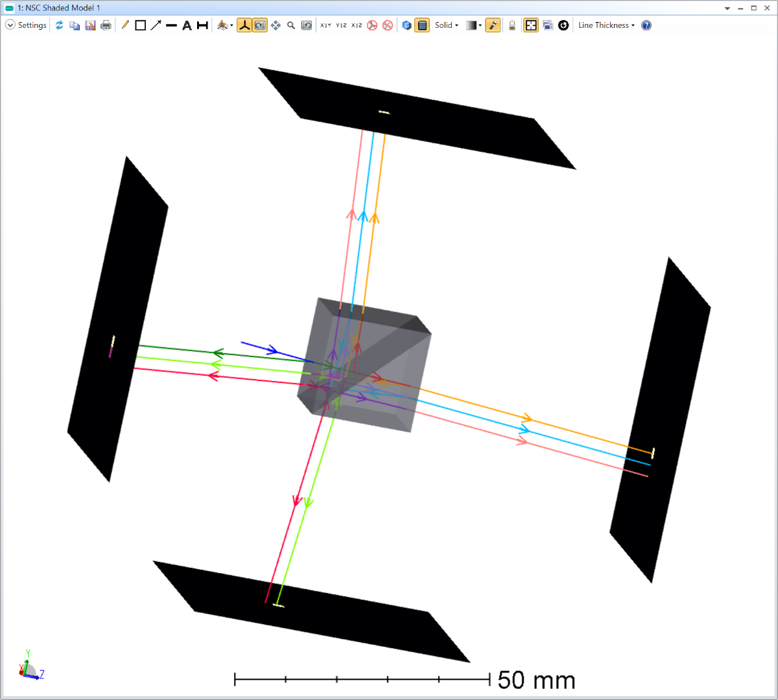The height and width of the screenshot is (700, 778).
Task: Click the padlock window lock icon
Action: (512, 25)
